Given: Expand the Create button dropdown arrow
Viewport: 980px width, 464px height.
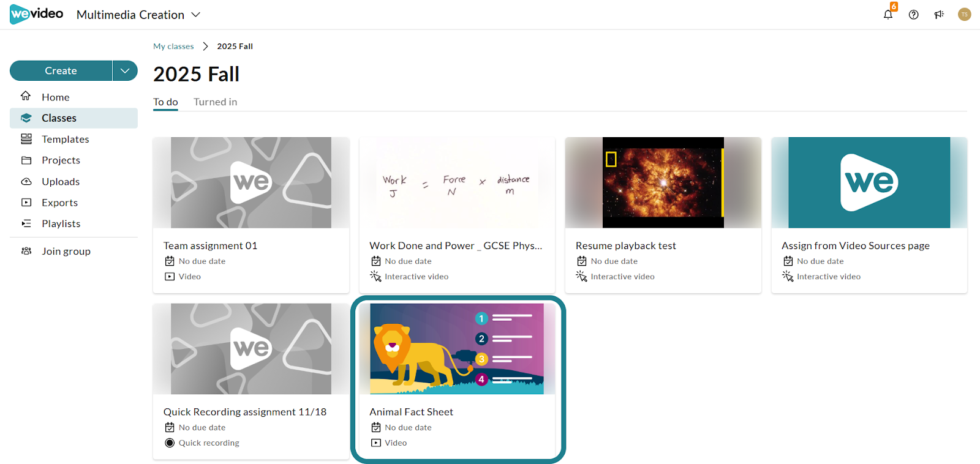Looking at the screenshot, I should tap(125, 70).
